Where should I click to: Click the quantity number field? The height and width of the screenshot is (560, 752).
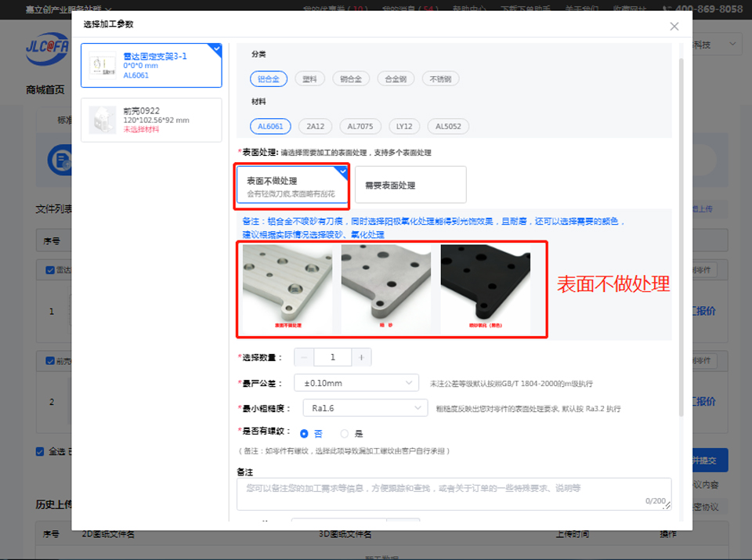pos(333,357)
